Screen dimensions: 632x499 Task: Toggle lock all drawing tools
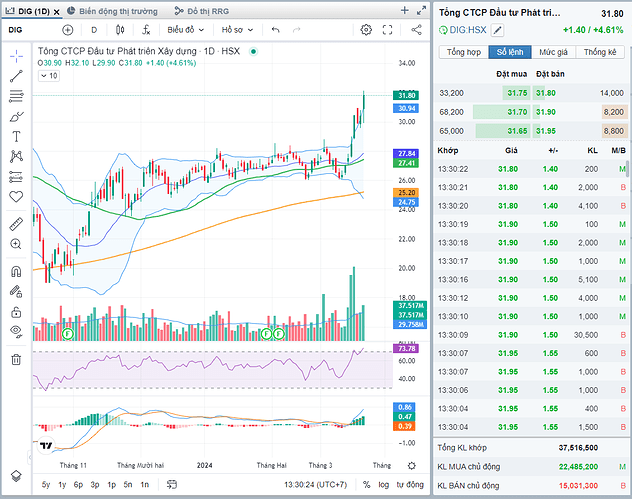16,310
